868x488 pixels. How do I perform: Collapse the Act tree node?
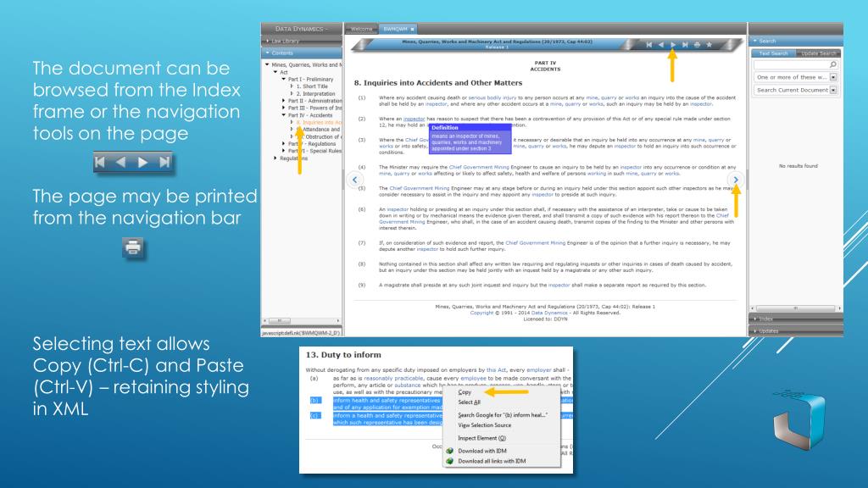275,72
